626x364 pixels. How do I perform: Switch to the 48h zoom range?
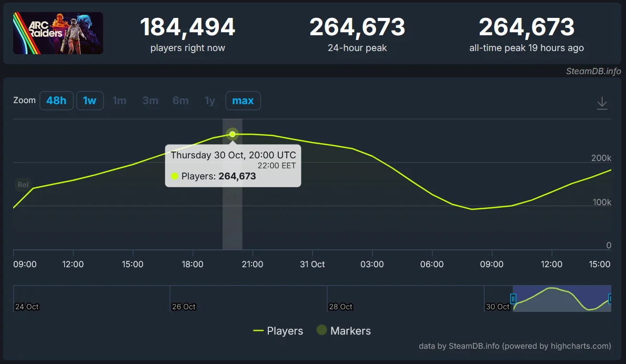56,100
